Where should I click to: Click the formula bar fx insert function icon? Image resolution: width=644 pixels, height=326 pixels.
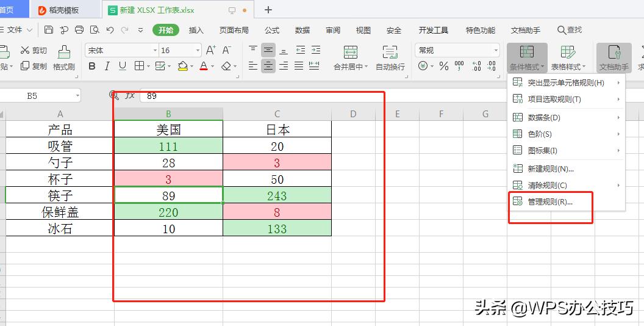130,95
